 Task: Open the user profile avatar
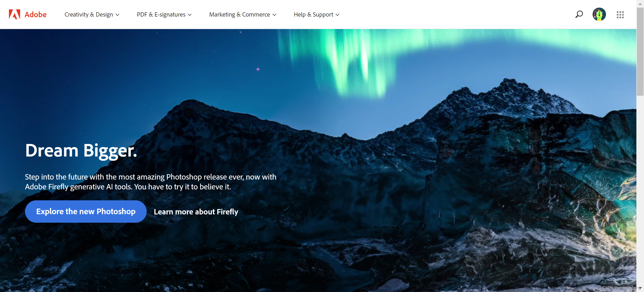(x=599, y=14)
